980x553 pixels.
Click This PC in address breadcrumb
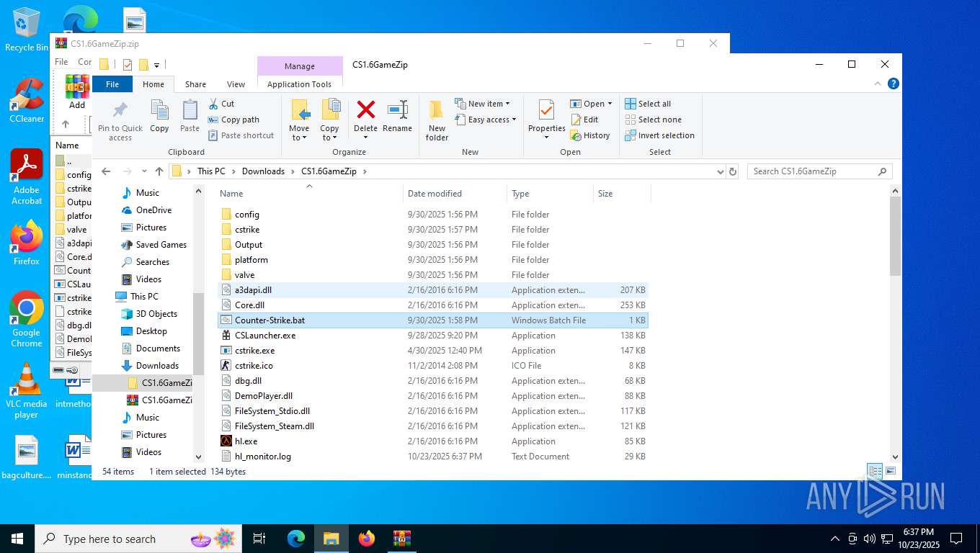[x=211, y=171]
